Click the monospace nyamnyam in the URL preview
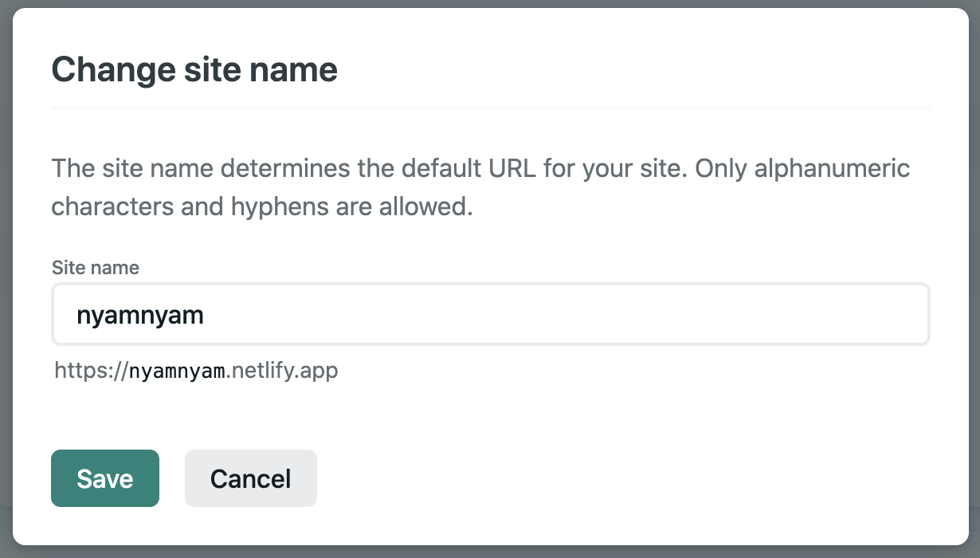Image resolution: width=980 pixels, height=558 pixels. click(177, 371)
